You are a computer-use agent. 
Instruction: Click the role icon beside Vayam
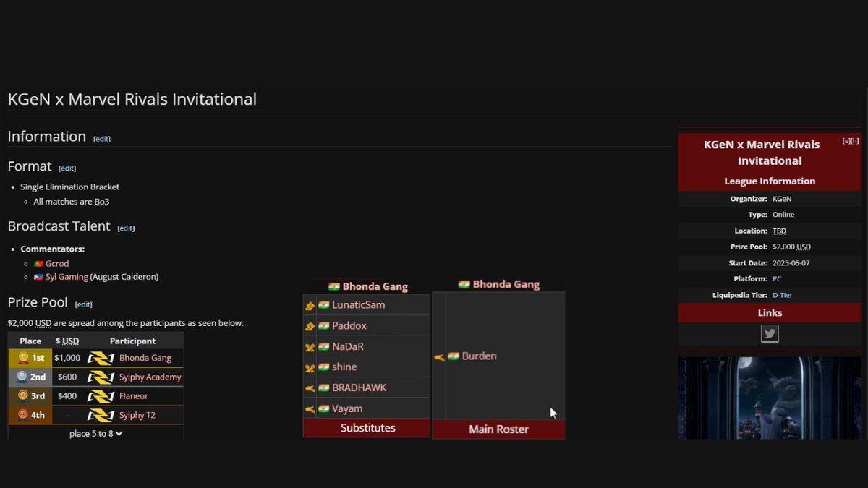pos(310,409)
